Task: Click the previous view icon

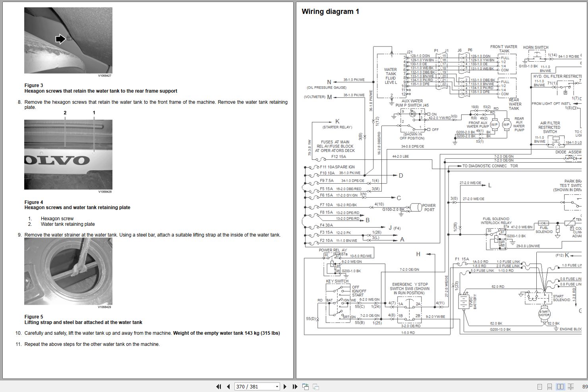Action: pyautogui.click(x=305, y=386)
